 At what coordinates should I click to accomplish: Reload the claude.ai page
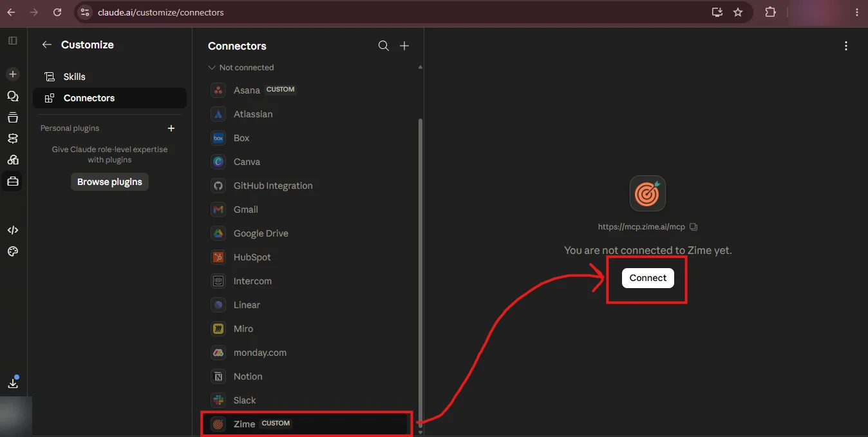pos(57,12)
